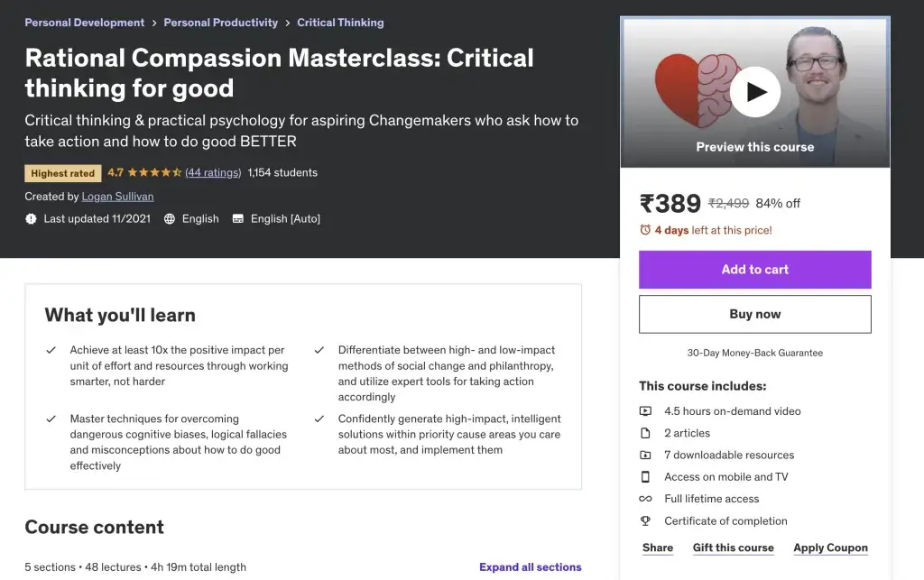Viewport: 924px width, 580px height.
Task: Click the articles document icon
Action: tap(645, 433)
